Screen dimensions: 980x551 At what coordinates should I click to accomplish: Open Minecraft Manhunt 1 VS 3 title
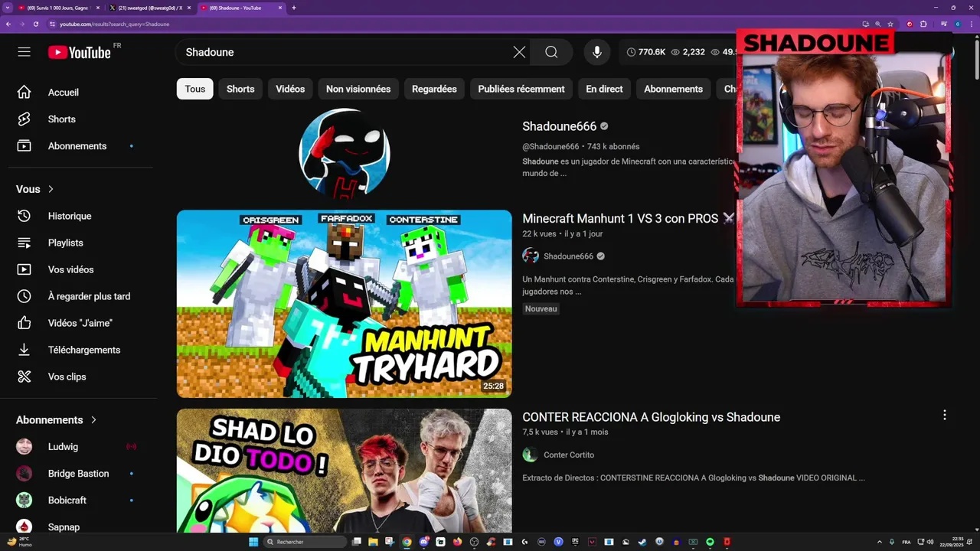[x=628, y=218]
